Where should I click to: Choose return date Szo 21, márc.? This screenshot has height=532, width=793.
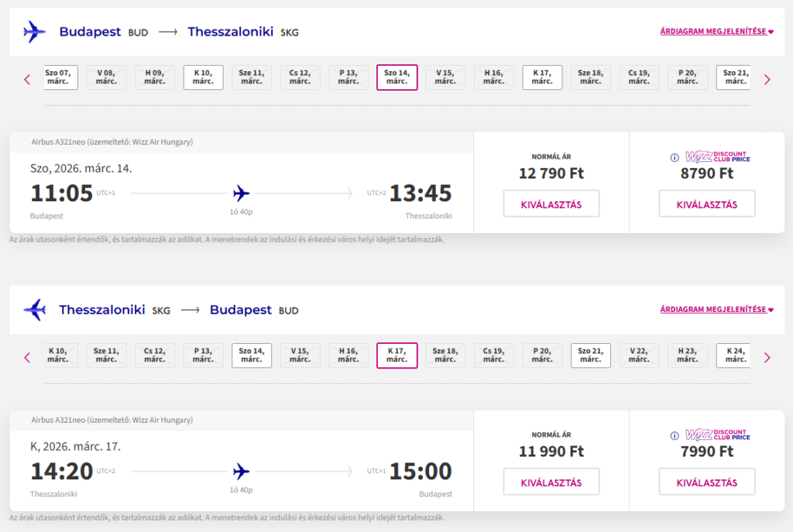[x=590, y=355]
